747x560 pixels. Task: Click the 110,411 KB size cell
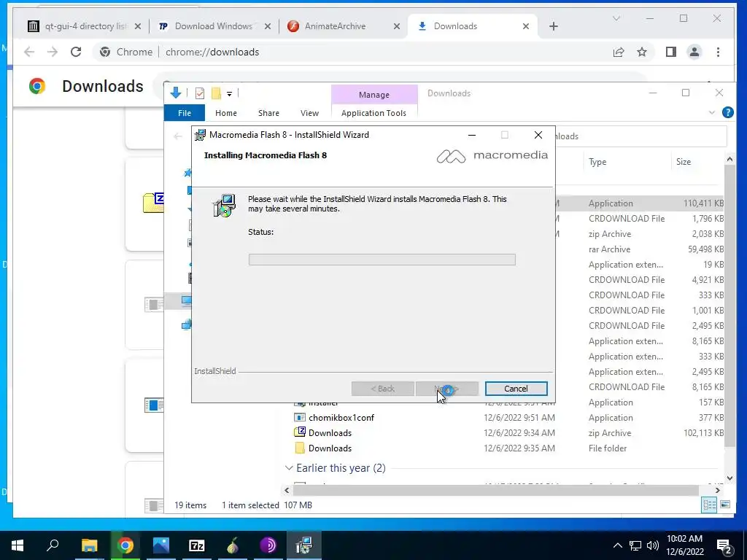pos(703,203)
